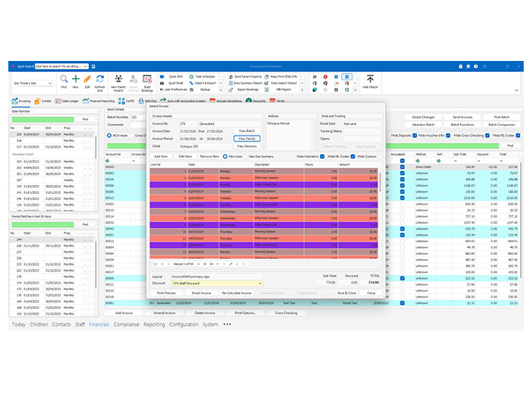Click the Save & Close button
This screenshot has width=532, height=399.
coord(346,293)
